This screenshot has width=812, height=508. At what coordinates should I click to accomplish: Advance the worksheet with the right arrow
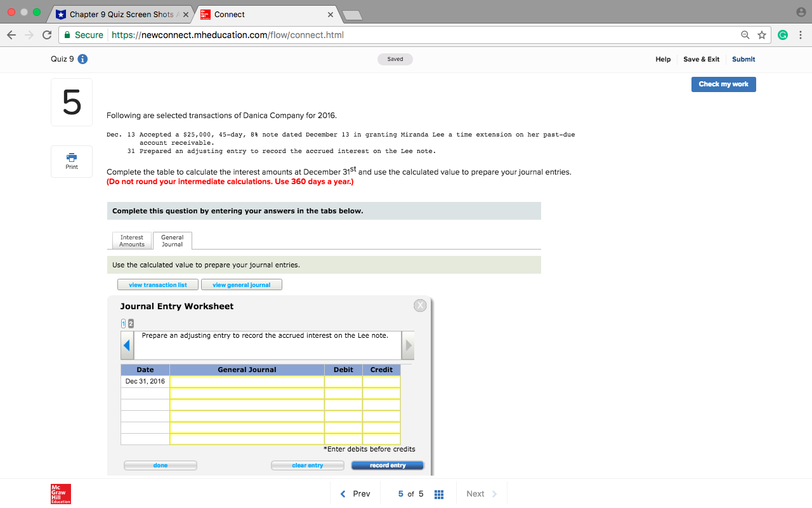coord(407,345)
